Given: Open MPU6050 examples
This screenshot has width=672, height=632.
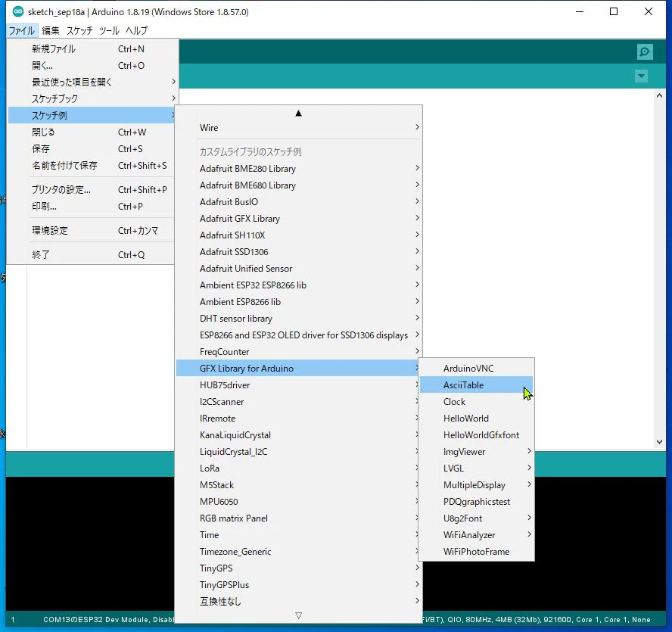Looking at the screenshot, I should (297, 502).
